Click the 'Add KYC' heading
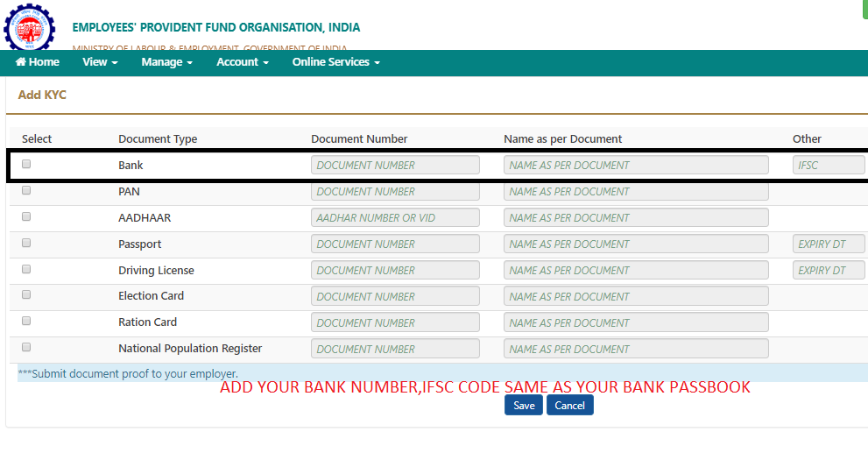 (x=42, y=95)
